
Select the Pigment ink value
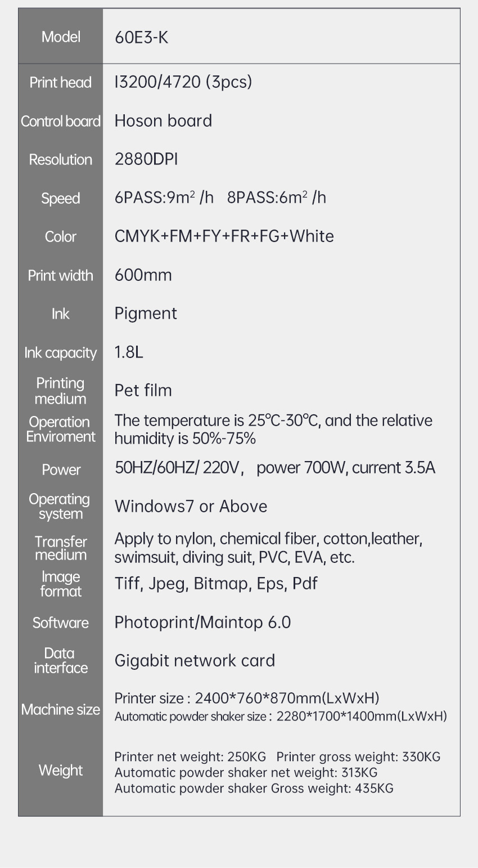pos(146,314)
